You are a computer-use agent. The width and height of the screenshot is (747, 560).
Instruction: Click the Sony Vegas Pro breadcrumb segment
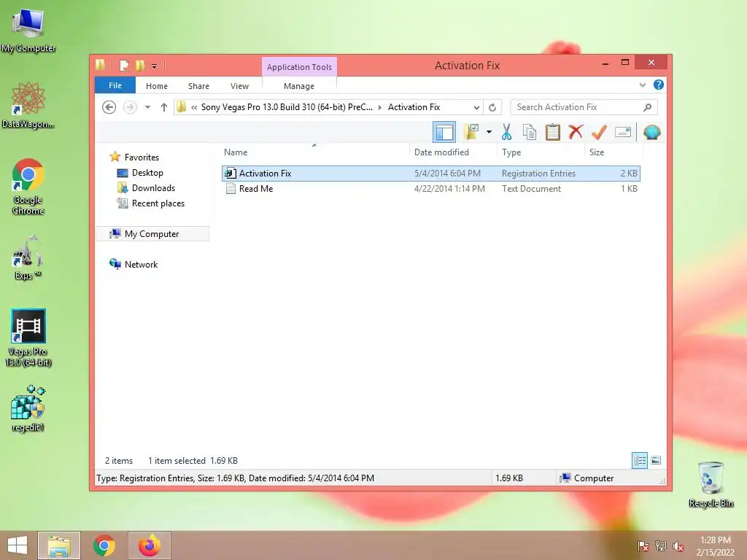click(287, 107)
